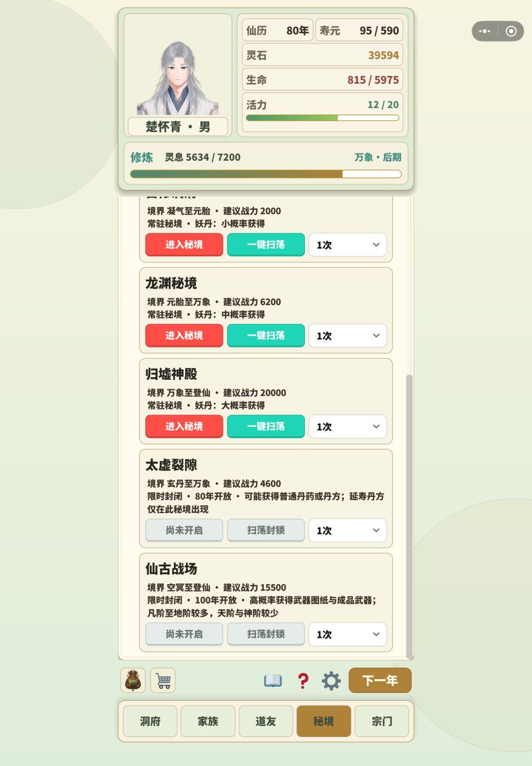Image resolution: width=532 pixels, height=766 pixels.
Task: Switch to the 洞府 tab
Action: (150, 721)
